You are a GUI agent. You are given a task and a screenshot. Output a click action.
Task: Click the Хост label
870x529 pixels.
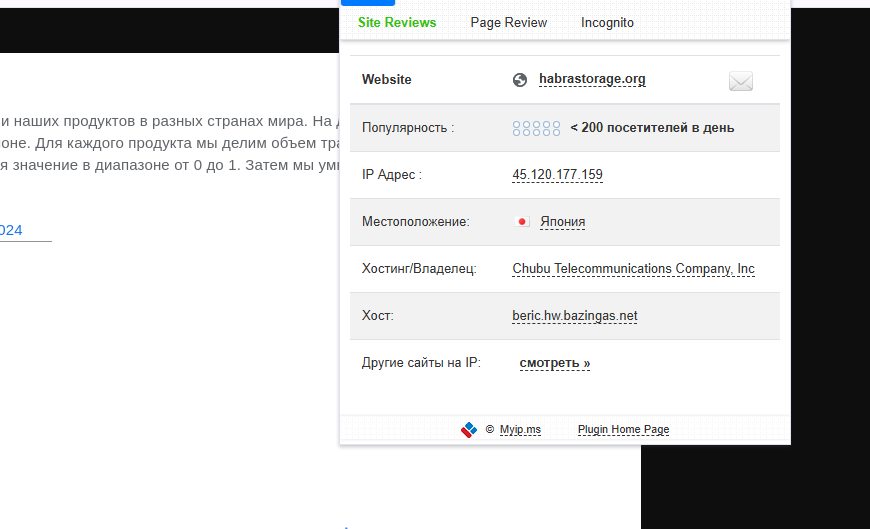coord(377,315)
